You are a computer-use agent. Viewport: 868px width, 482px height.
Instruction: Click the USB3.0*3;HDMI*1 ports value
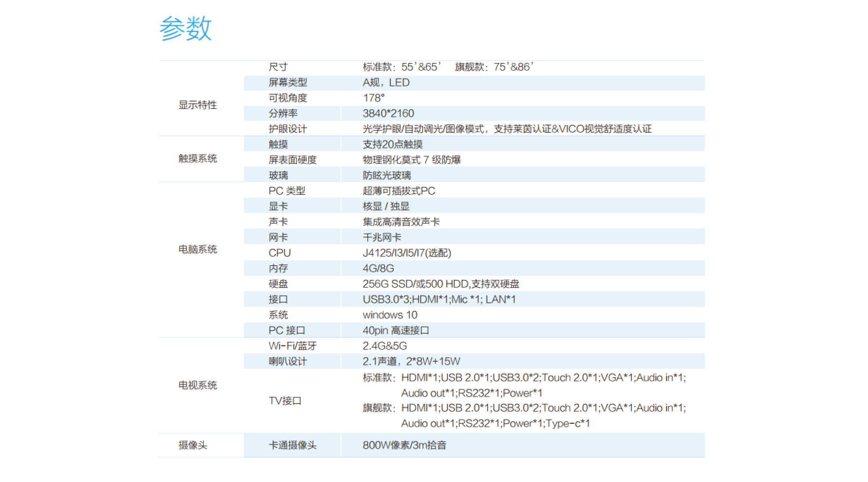coord(439,300)
